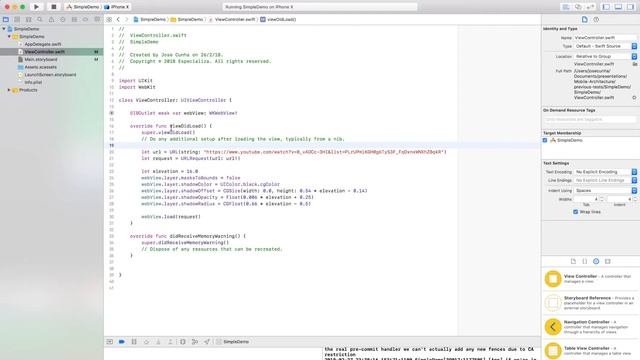Open Main.storyboard file
640x360 pixels.
(40, 60)
